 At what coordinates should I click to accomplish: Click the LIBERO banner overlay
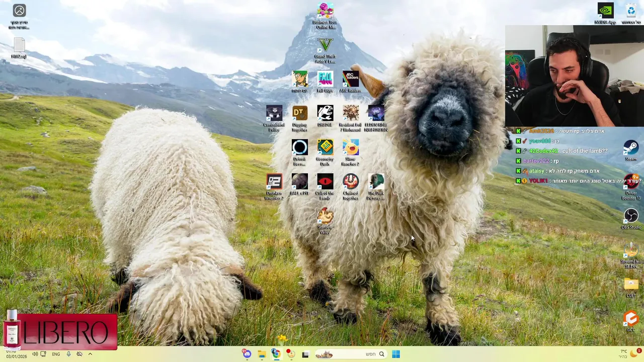tap(60, 331)
